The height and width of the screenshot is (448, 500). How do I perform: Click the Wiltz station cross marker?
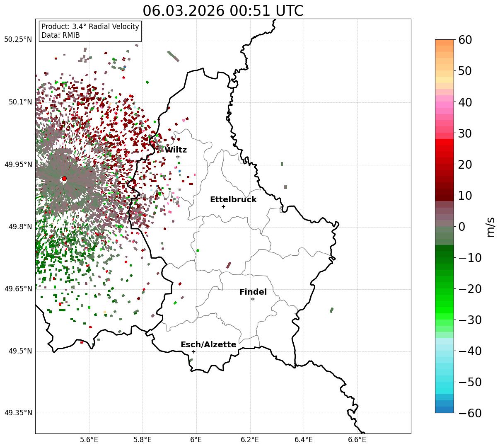click(178, 157)
